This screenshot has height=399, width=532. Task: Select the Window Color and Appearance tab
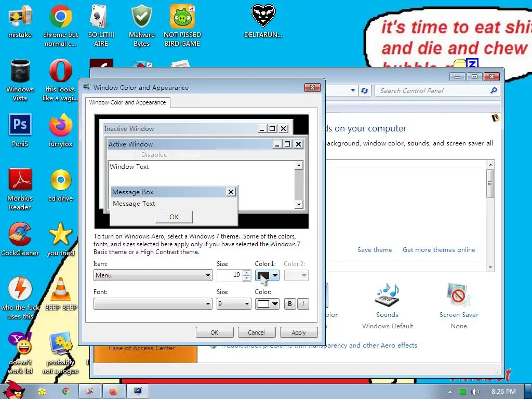point(128,102)
